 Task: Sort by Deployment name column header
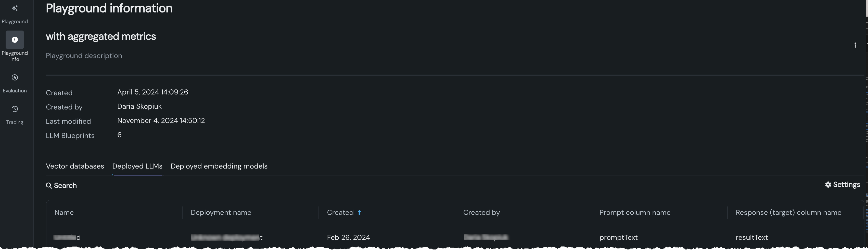pos(221,213)
